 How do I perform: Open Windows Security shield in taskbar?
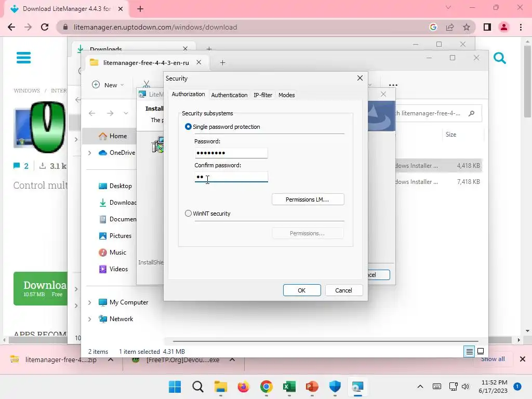click(335, 387)
